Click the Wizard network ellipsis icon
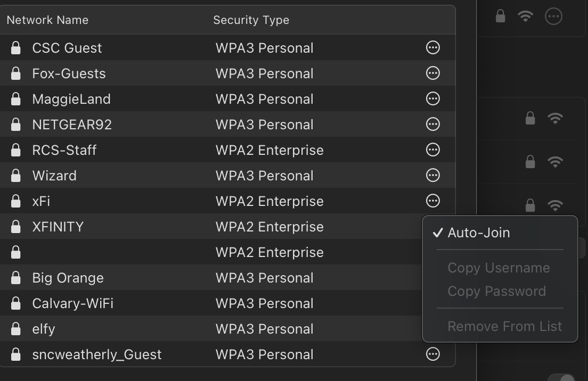This screenshot has height=381, width=588. tap(433, 176)
